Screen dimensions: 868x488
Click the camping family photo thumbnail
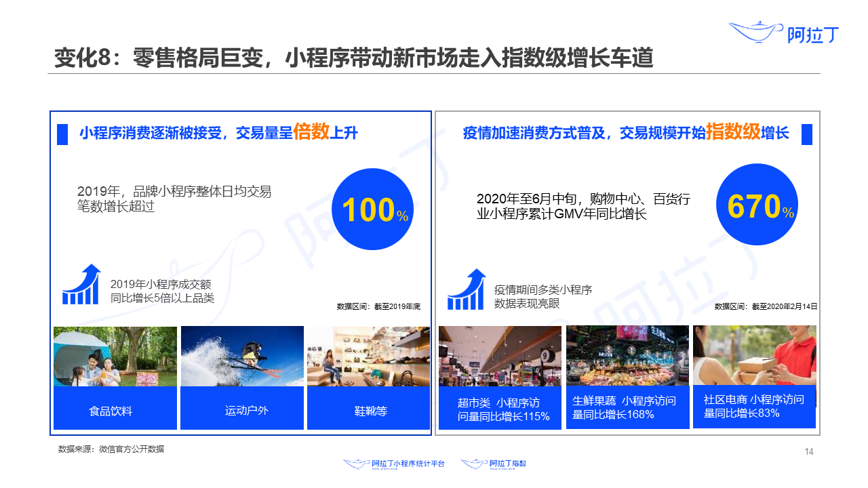(x=115, y=356)
